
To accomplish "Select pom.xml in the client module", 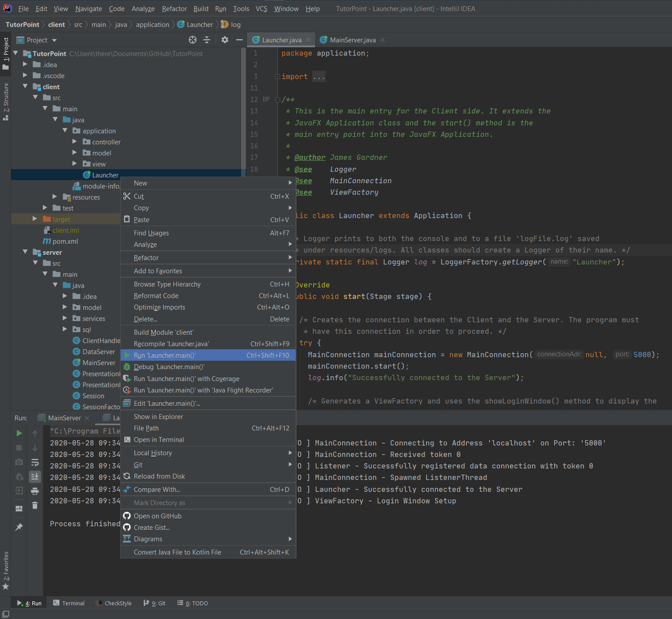I will tap(61, 242).
